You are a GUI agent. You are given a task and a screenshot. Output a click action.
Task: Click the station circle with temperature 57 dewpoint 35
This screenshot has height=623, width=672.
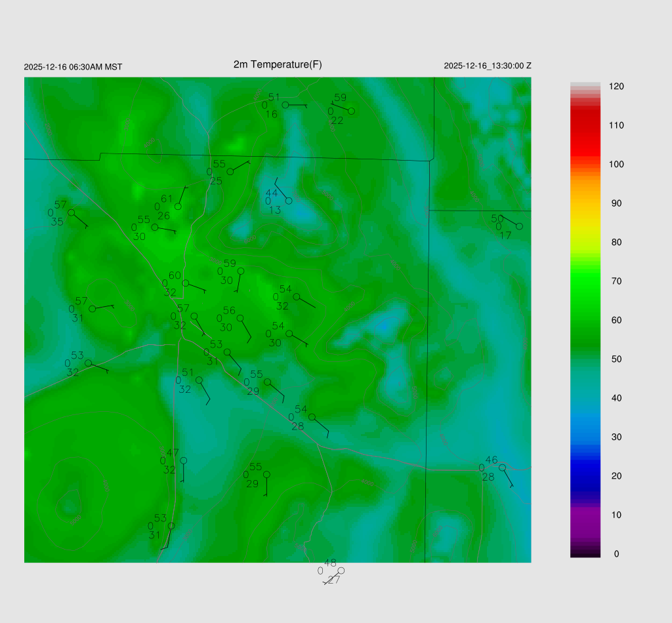[x=71, y=212]
